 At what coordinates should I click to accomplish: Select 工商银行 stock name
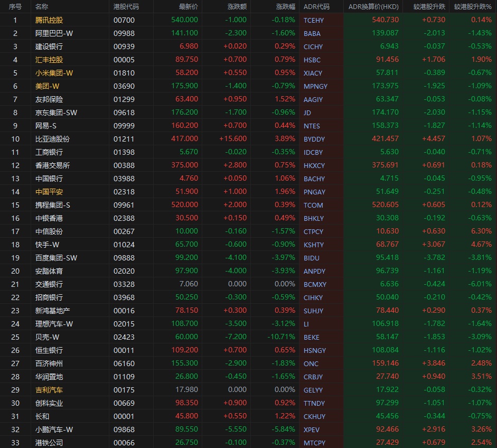tap(49, 152)
